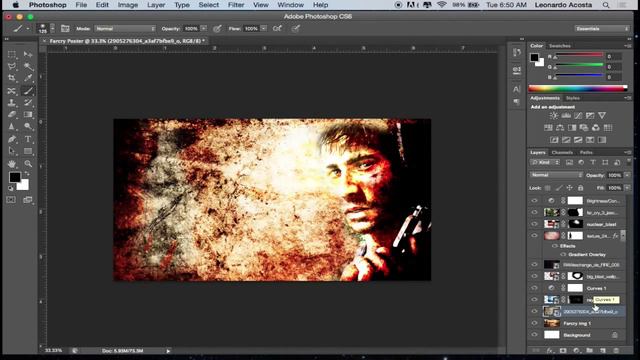The width and height of the screenshot is (640, 360).
Task: Select the Lasso tool
Action: click(12, 66)
